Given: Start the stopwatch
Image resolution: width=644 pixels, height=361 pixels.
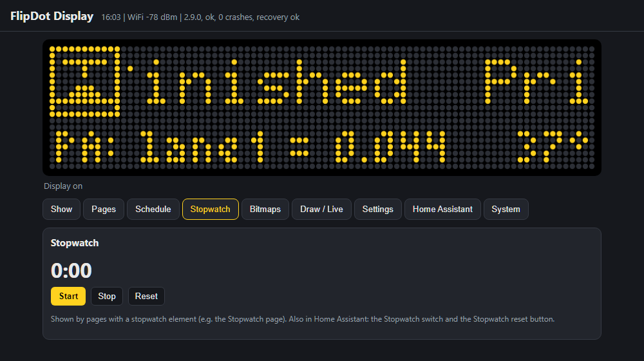Looking at the screenshot, I should (x=68, y=296).
